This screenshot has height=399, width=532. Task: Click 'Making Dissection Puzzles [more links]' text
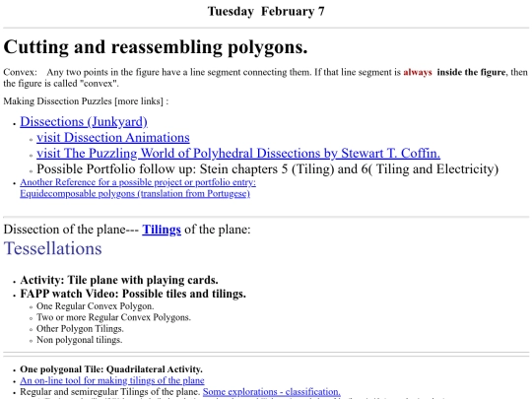[x=86, y=101]
